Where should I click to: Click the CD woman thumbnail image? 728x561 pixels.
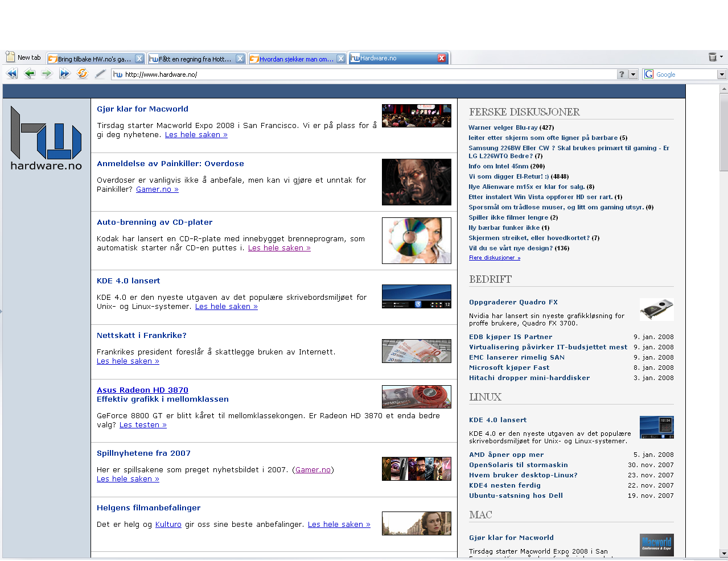(417, 241)
